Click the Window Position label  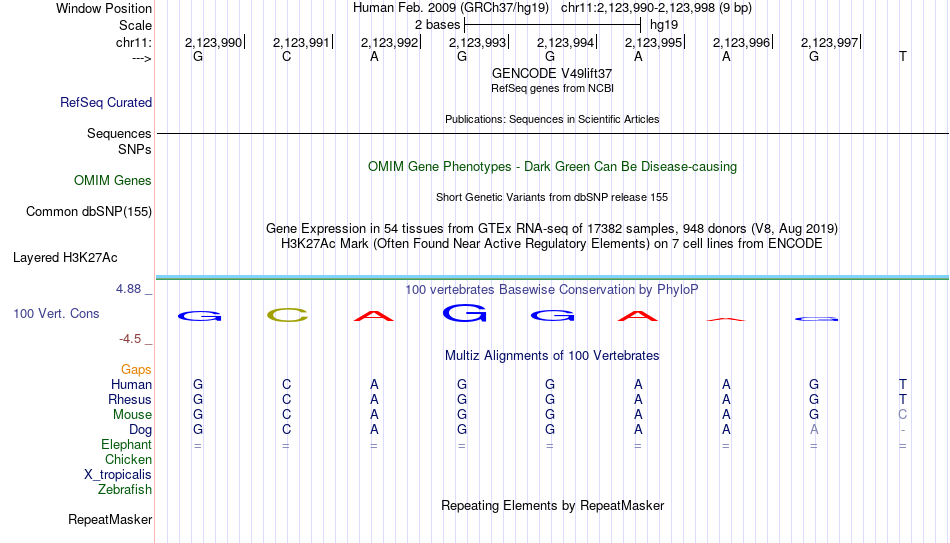[x=104, y=8]
